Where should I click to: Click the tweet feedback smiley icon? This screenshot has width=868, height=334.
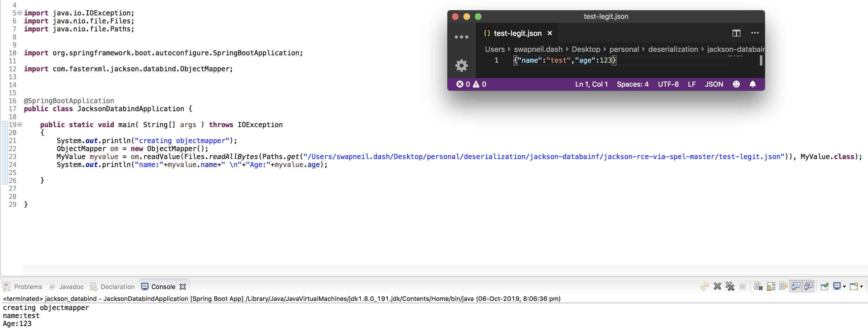[x=737, y=84]
